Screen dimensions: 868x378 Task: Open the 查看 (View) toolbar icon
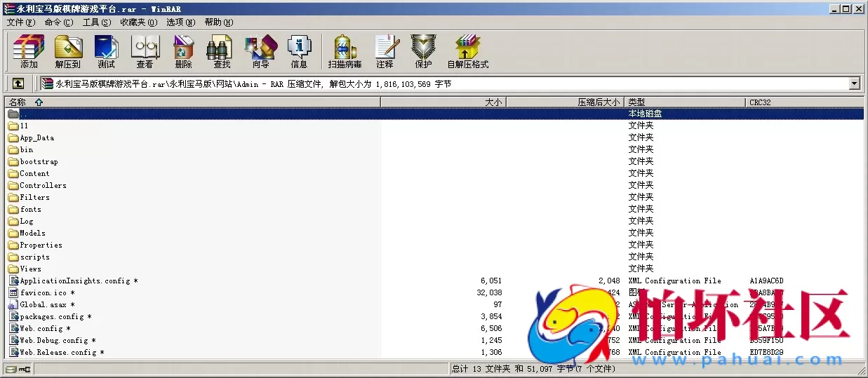coord(145,51)
